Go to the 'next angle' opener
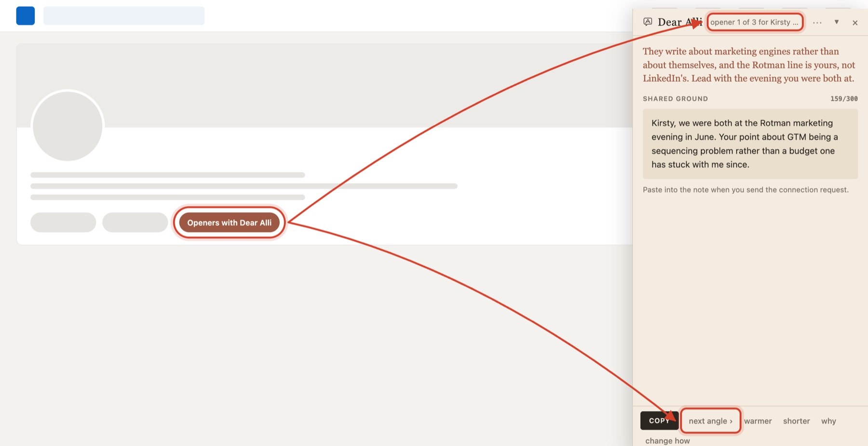 pyautogui.click(x=710, y=421)
